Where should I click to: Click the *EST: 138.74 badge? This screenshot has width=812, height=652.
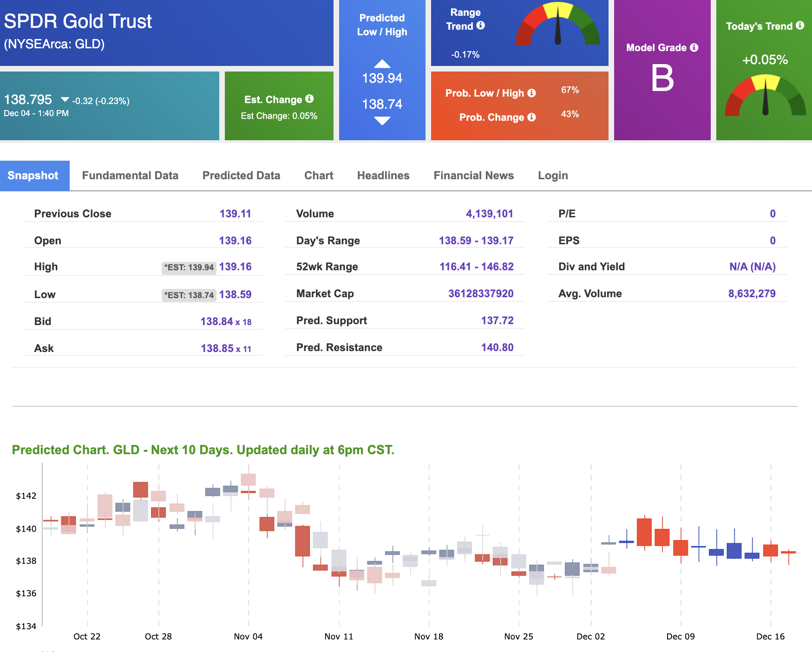[189, 295]
